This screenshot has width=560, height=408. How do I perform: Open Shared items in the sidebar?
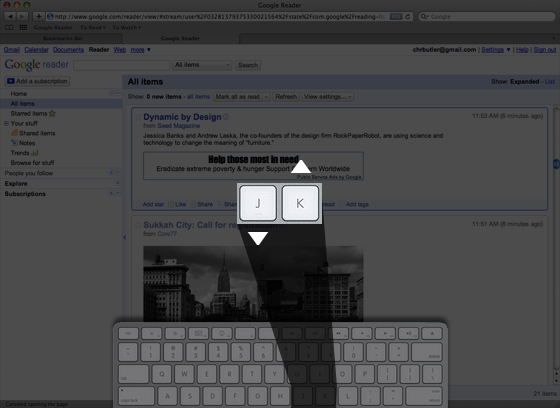[x=33, y=133]
